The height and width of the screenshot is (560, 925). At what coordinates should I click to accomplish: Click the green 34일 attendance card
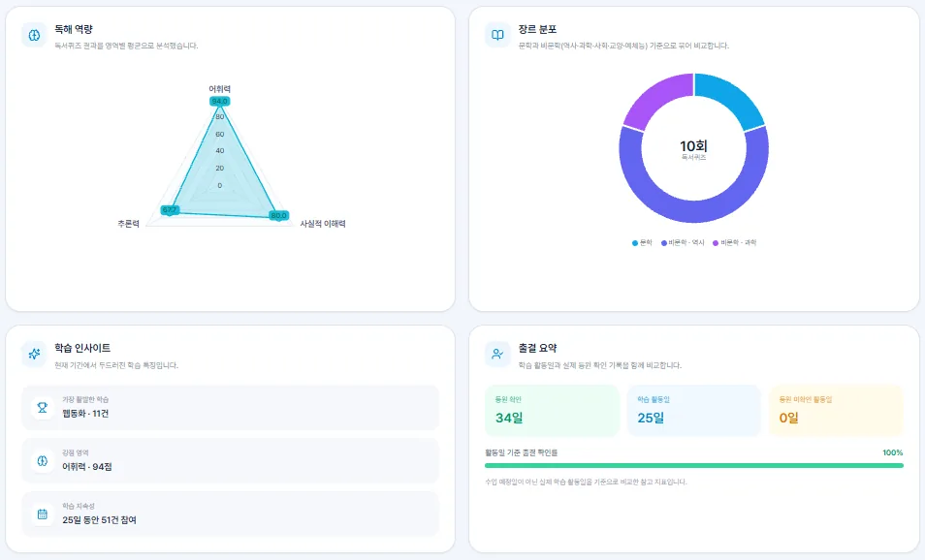(552, 411)
